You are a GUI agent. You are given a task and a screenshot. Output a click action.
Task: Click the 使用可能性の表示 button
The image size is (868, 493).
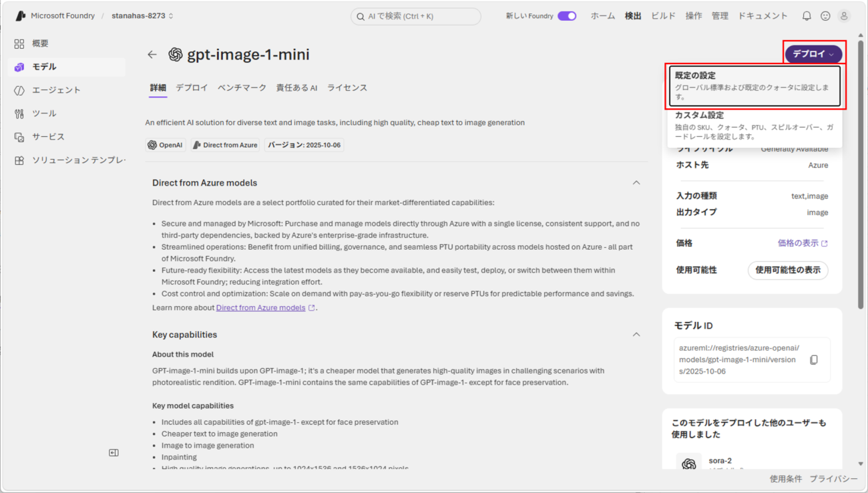(x=788, y=271)
